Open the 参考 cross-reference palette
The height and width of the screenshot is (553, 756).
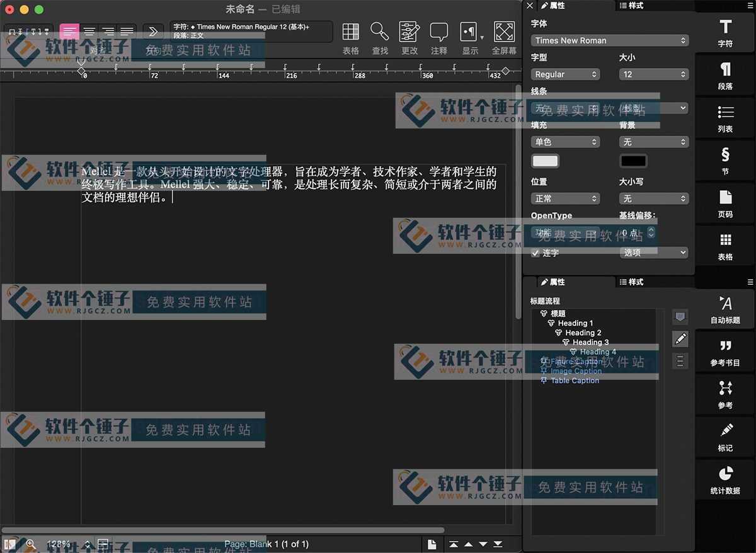tap(725, 396)
